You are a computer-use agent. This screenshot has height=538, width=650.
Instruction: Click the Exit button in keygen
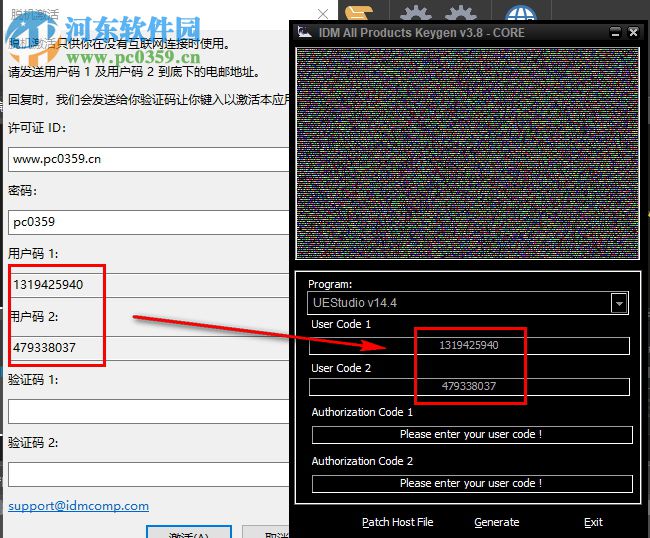click(593, 522)
